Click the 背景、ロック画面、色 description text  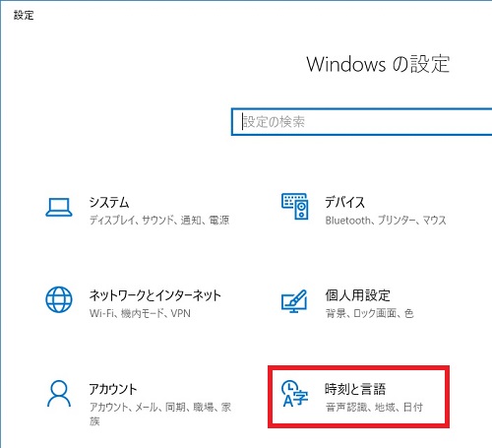[369, 313]
